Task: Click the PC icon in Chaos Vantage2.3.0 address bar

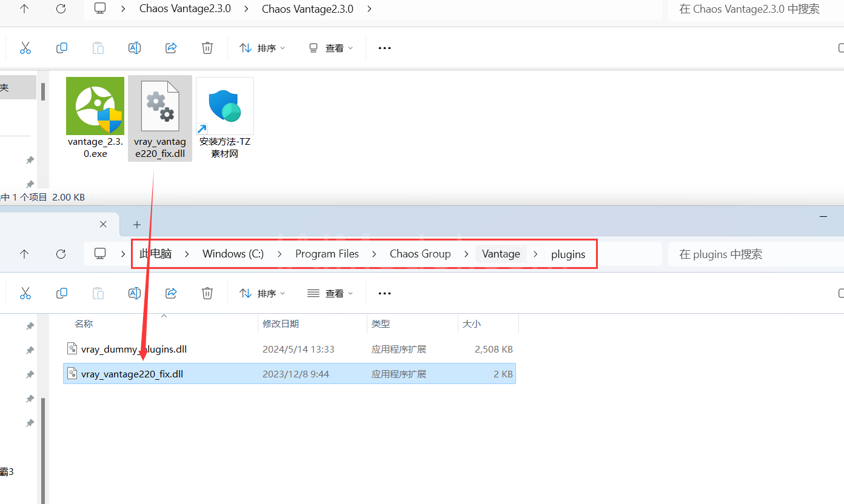Action: point(101,8)
